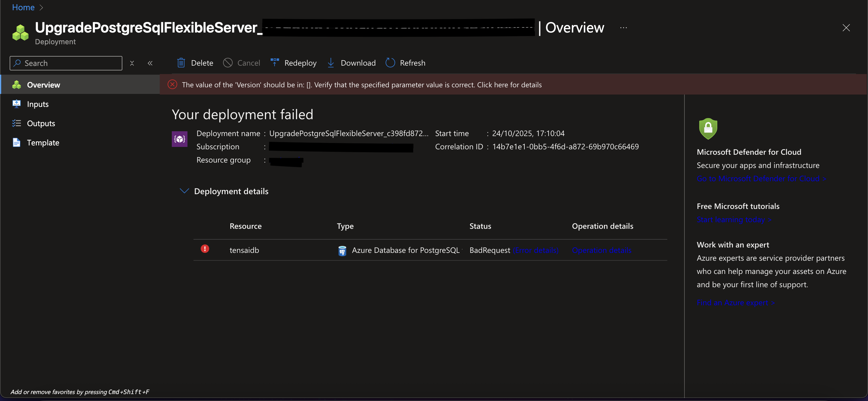Viewport: 868px width, 401px height.
Task: Click the Microsoft Defender shield icon
Action: [x=708, y=129]
